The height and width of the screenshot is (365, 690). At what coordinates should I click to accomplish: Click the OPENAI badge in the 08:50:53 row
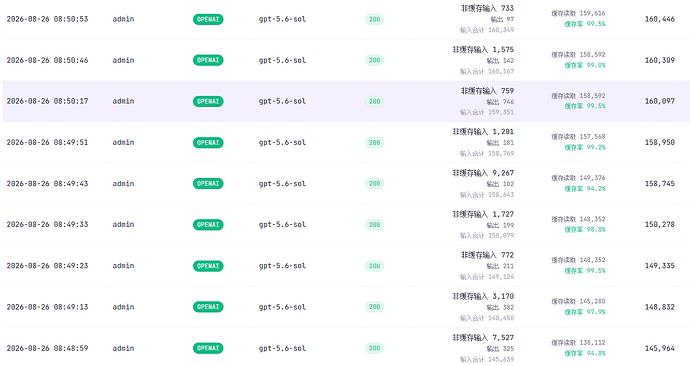(x=208, y=19)
